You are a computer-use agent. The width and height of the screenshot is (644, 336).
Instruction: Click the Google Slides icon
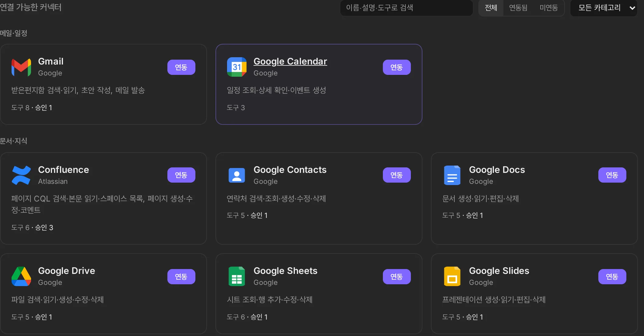(x=452, y=276)
